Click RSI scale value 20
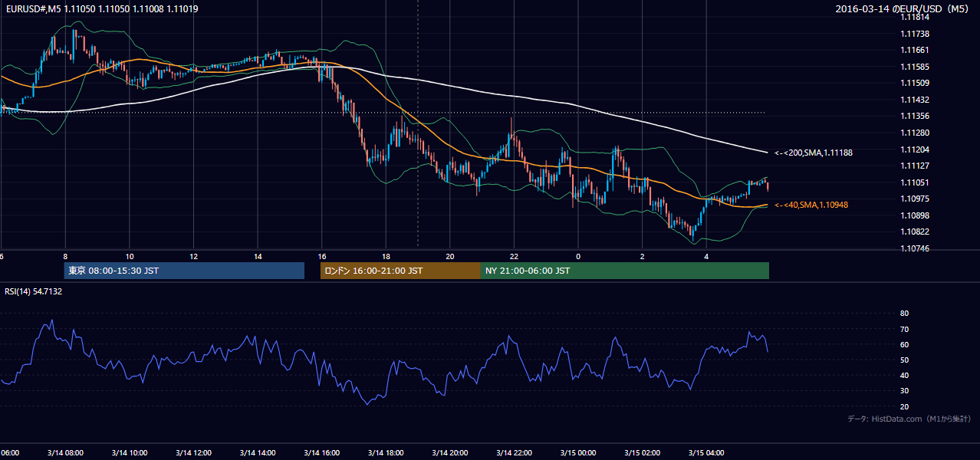980x460 pixels. [x=904, y=406]
